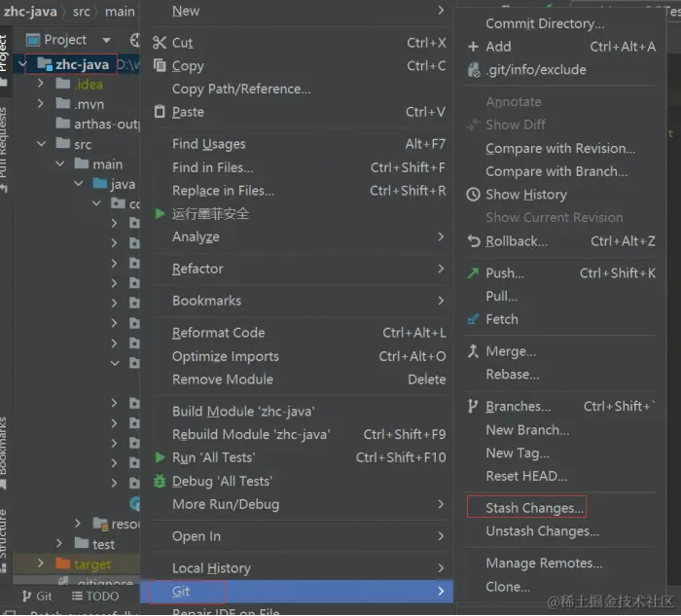
Task: Expand the .idea folder
Action: pyautogui.click(x=41, y=83)
